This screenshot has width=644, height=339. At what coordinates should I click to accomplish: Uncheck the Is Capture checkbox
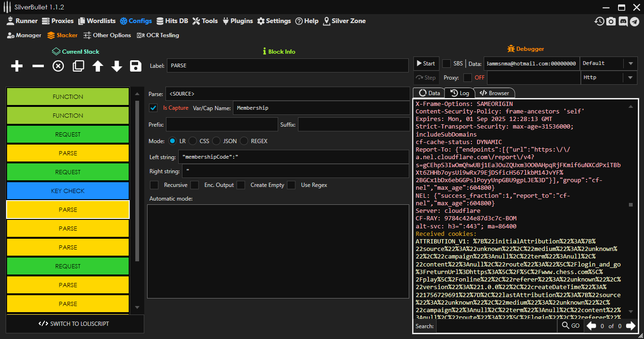pos(153,108)
